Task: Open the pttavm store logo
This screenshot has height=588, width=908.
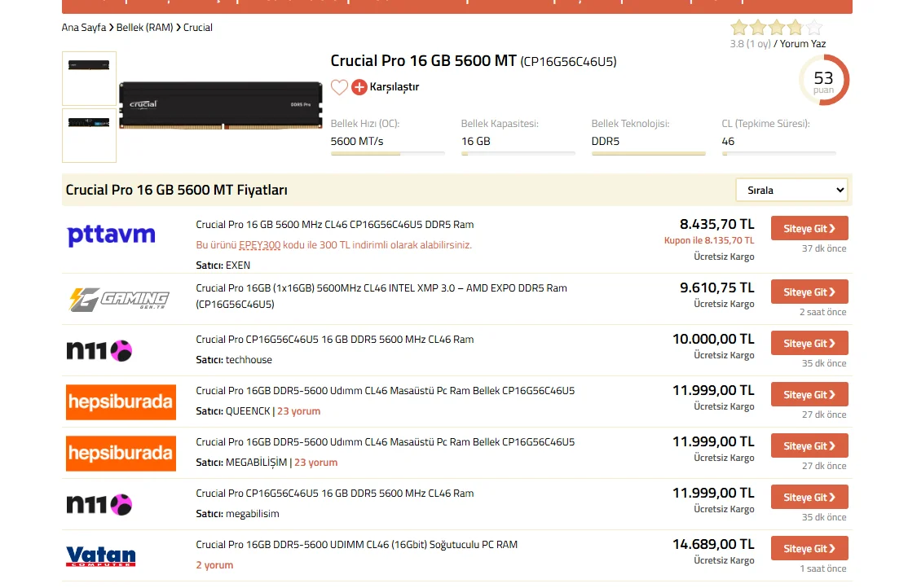Action: (x=111, y=235)
